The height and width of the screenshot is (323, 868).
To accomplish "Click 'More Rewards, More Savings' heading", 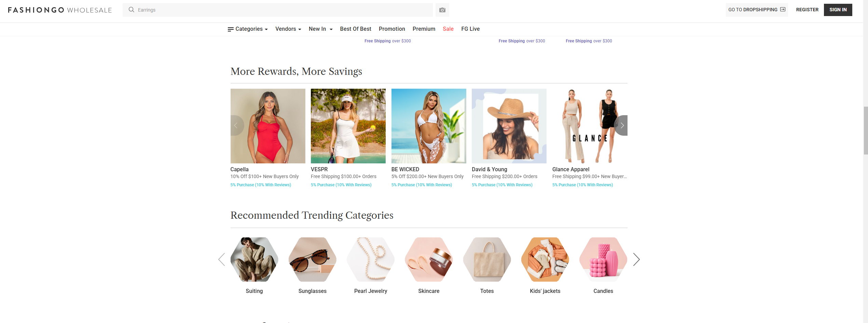I will 296,71.
